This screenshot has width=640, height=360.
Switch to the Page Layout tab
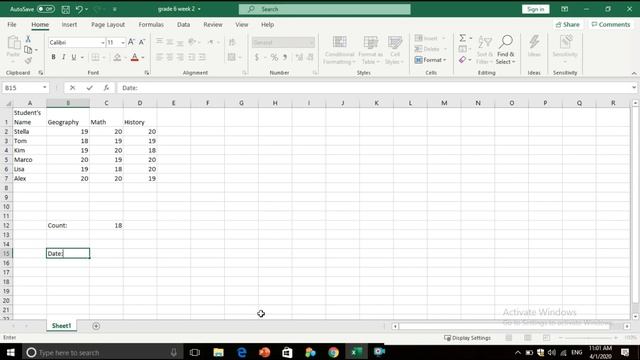click(108, 24)
